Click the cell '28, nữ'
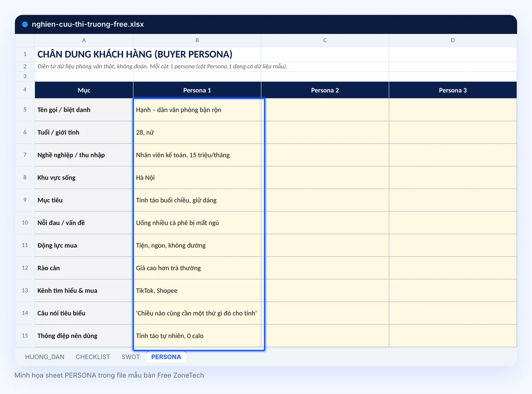This screenshot has height=394, width=532. tap(197, 132)
